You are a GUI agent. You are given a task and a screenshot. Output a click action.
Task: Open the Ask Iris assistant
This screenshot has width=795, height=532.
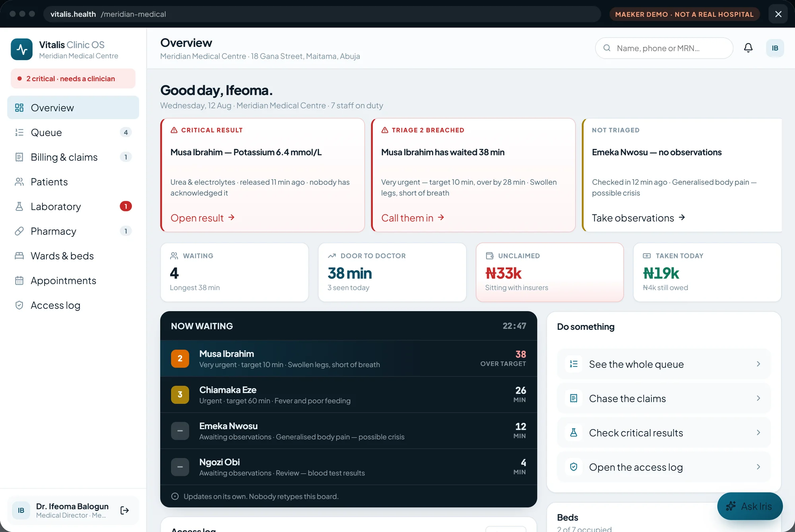coord(750,506)
